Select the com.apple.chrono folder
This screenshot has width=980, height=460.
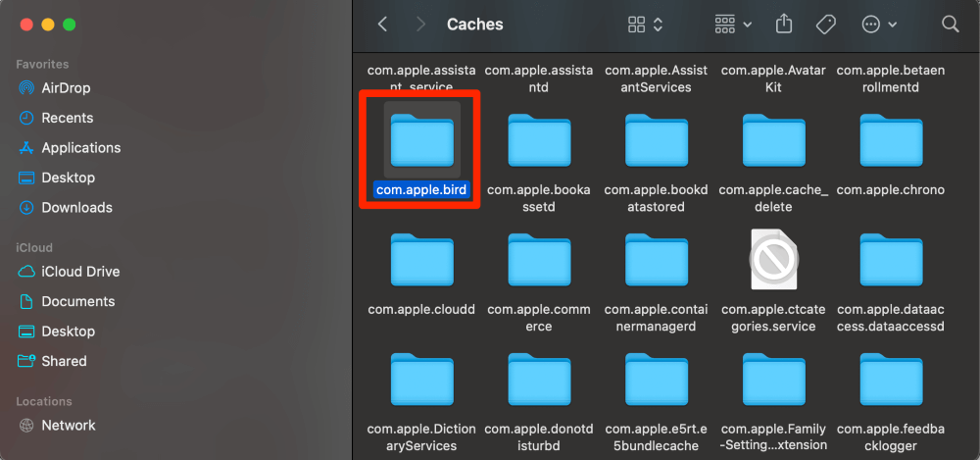(x=891, y=139)
